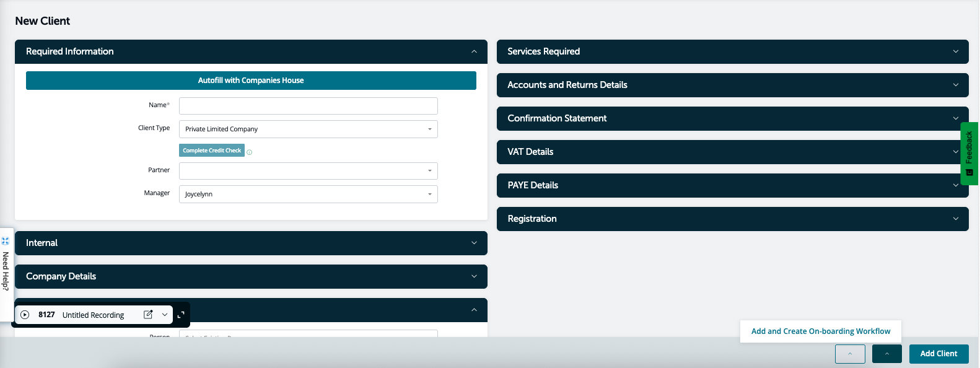Open the green Feedback side tab
The height and width of the screenshot is (368, 980).
(x=969, y=153)
